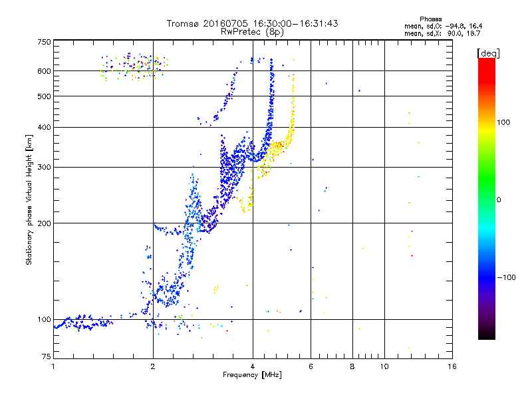
Task: Click the y-axis tick label '750'
Action: point(44,42)
